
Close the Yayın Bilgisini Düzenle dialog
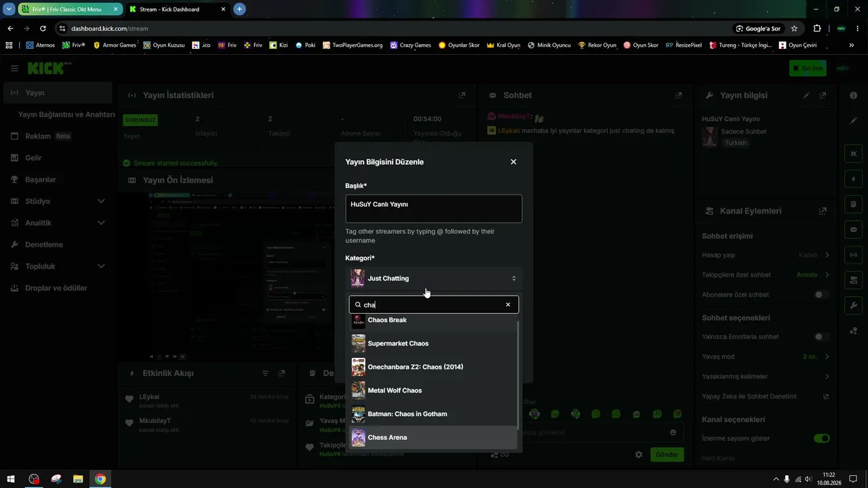coord(513,162)
